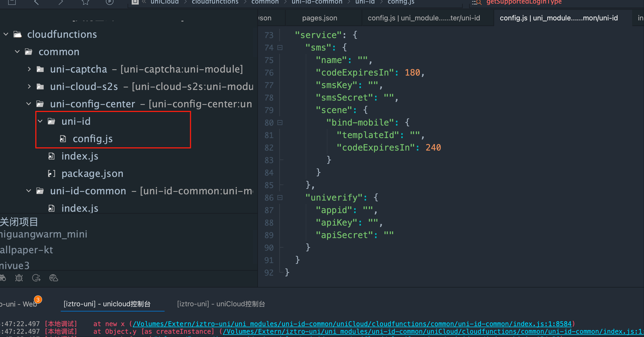Click the 关闭项目 section header
The width and height of the screenshot is (644, 337).
point(19,222)
